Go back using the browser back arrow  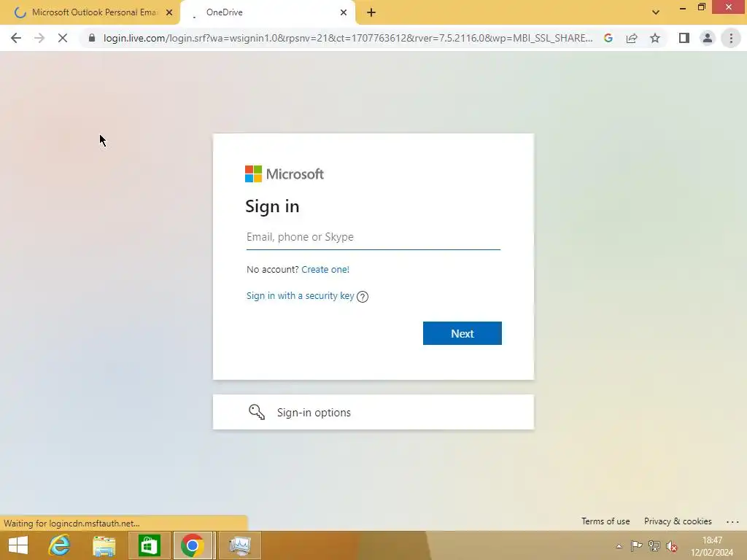point(16,38)
